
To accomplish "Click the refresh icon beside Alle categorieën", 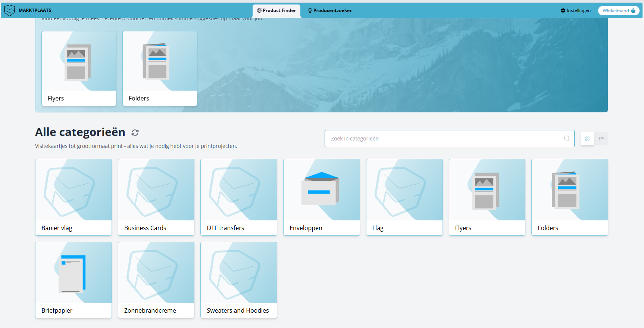I will [135, 133].
